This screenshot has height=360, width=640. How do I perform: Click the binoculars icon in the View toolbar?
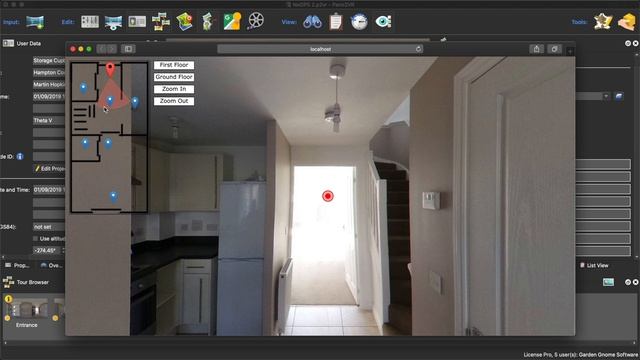click(x=312, y=22)
